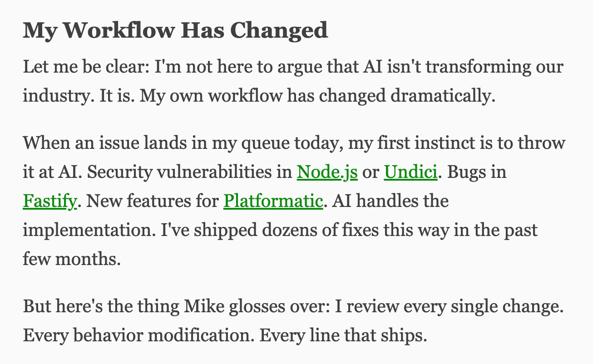Click the sentence "Every line that ships."
593x364 pixels.
(343, 336)
